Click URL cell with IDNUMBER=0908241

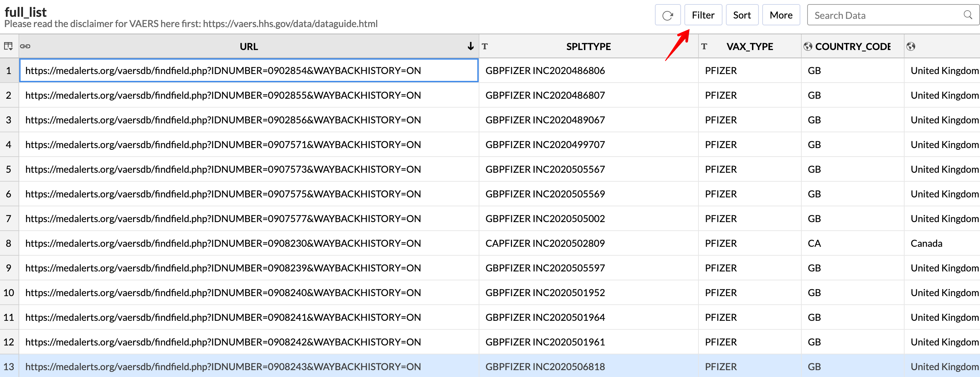pyautogui.click(x=249, y=317)
